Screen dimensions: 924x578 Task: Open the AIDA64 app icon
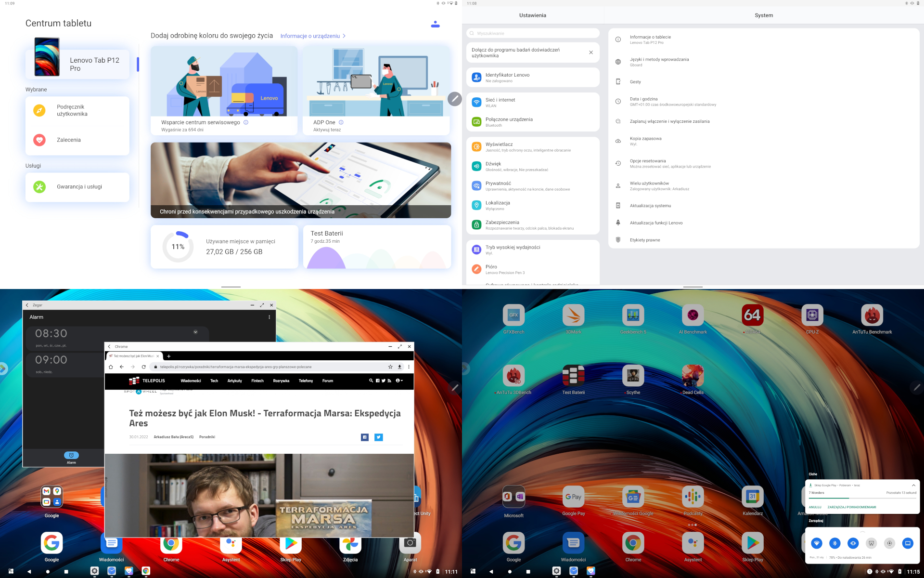coord(752,315)
